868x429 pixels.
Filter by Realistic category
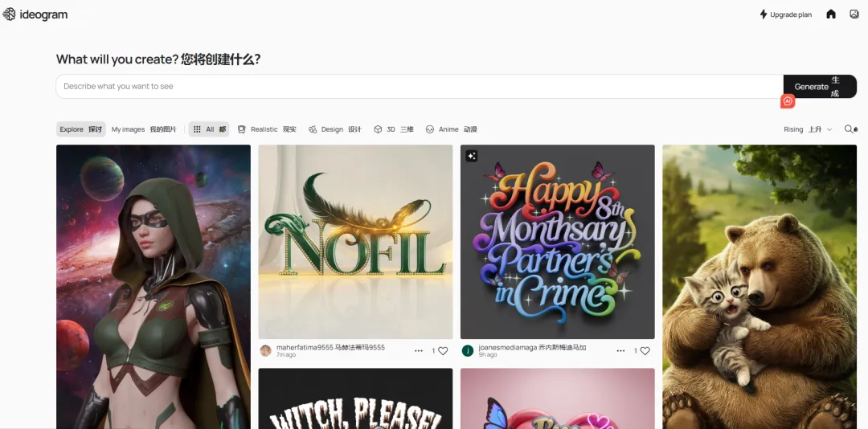coord(267,129)
